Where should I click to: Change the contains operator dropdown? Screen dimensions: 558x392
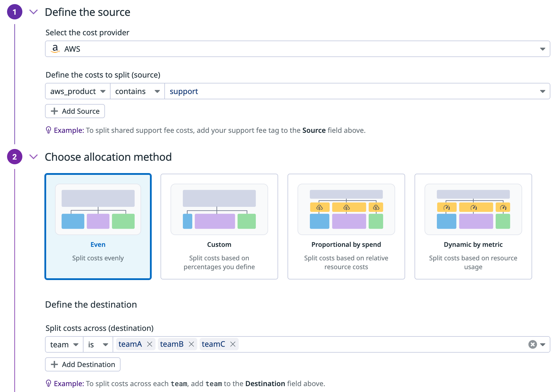(137, 91)
